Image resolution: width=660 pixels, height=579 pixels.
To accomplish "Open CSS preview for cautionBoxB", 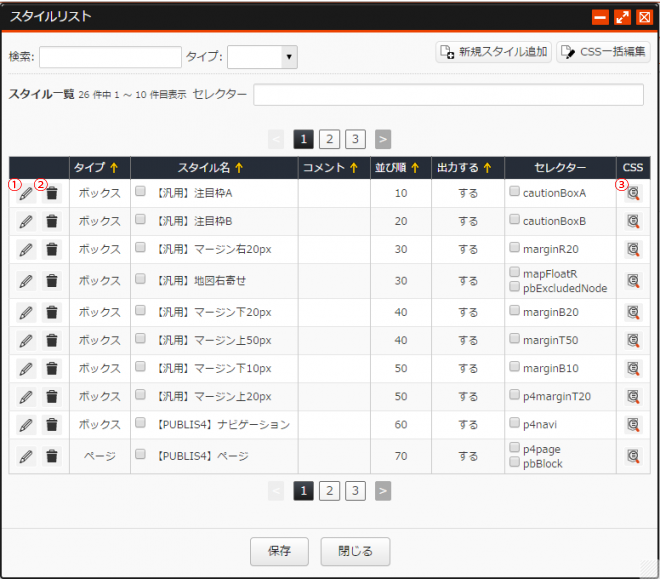I will (633, 221).
